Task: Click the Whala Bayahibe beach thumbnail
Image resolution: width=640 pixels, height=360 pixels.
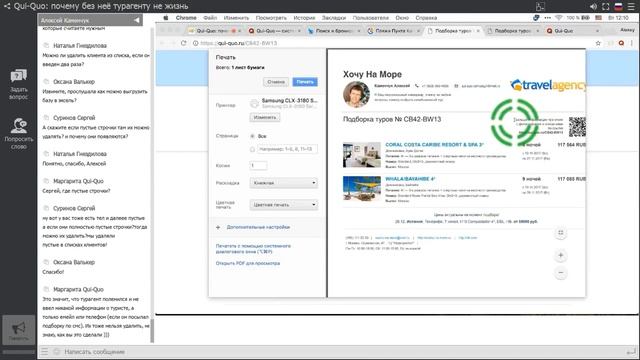Action: coord(362,189)
